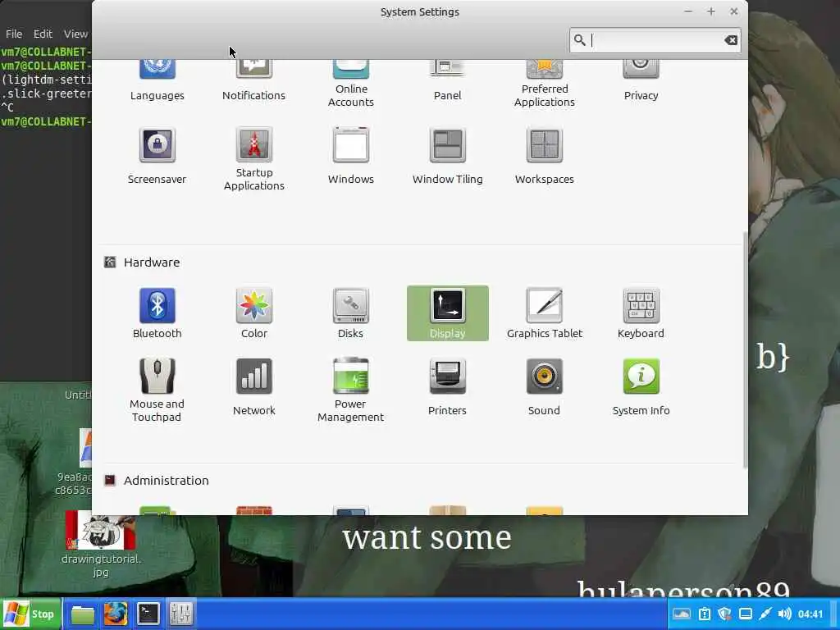This screenshot has width=840, height=630.
Task: Open System Info
Action: (641, 387)
